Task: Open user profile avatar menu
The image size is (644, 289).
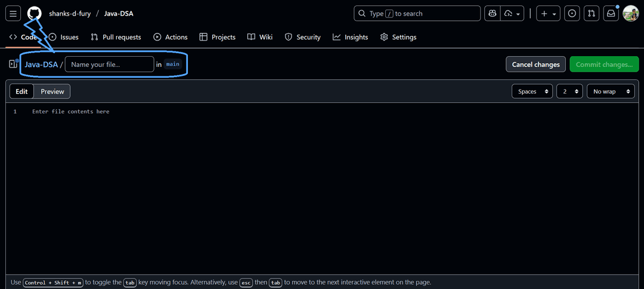Action: coord(630,14)
